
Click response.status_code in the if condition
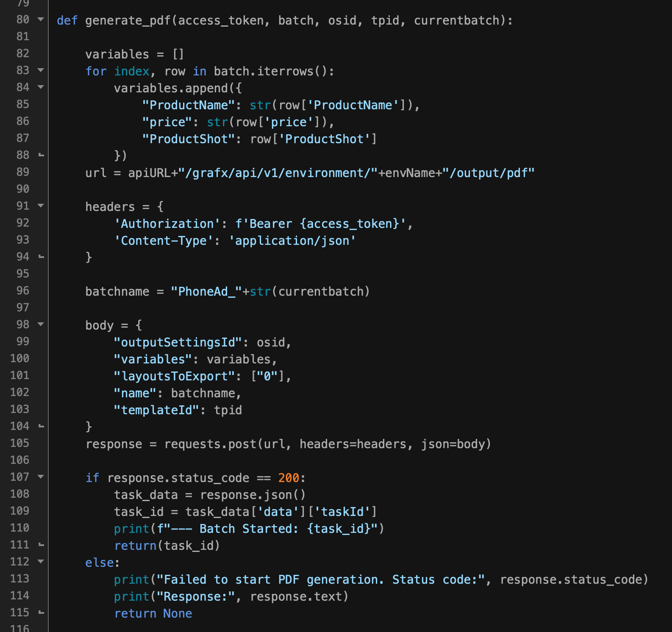pos(178,478)
